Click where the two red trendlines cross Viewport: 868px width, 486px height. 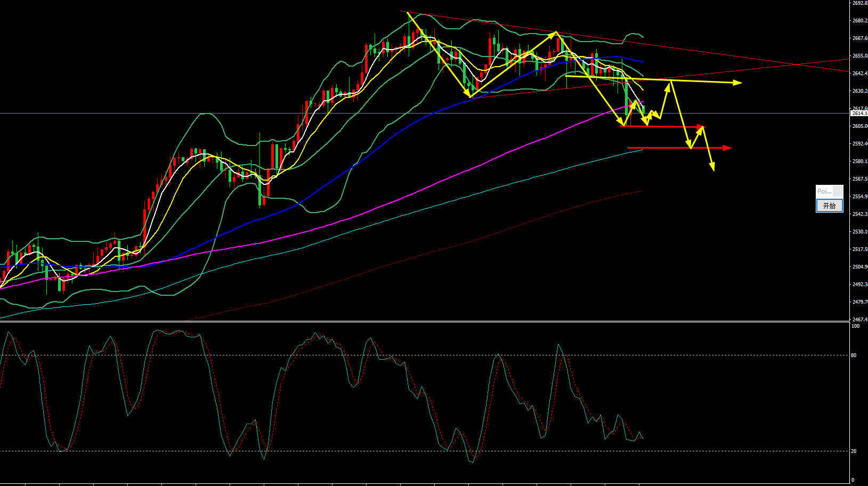click(794, 64)
